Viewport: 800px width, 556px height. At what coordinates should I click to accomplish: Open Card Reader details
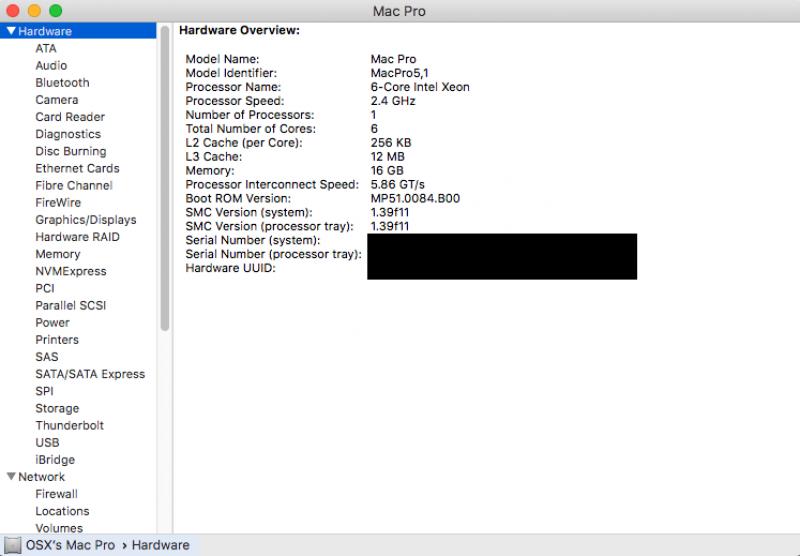tap(70, 117)
